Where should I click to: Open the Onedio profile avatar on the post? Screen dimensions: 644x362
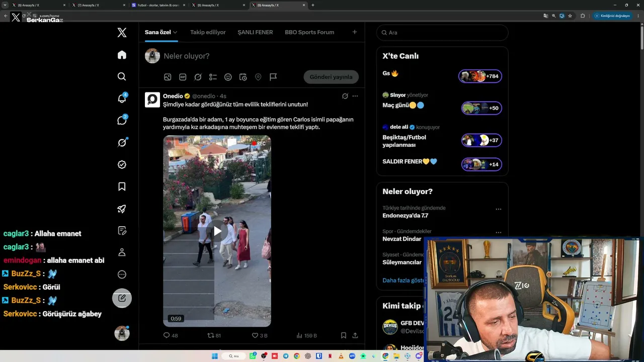coord(152,100)
